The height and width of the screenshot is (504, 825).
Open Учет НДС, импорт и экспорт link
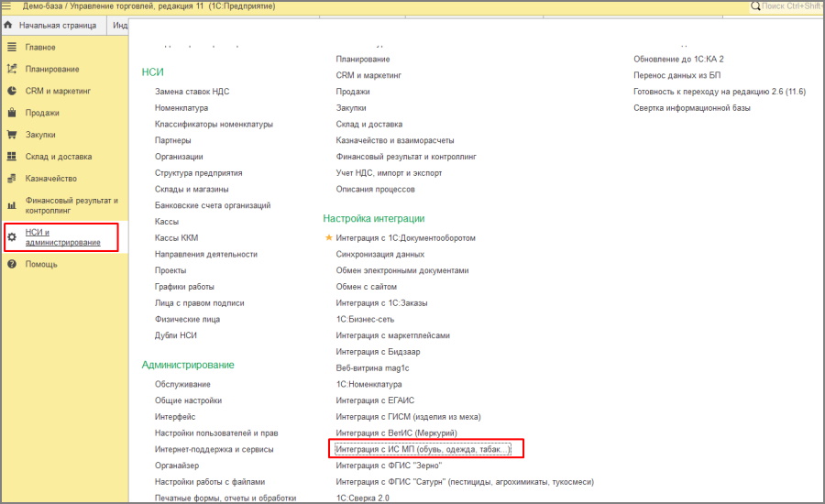(389, 173)
